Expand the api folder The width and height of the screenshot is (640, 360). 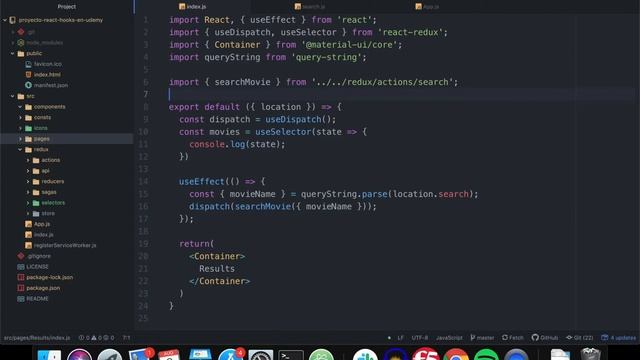[28, 171]
